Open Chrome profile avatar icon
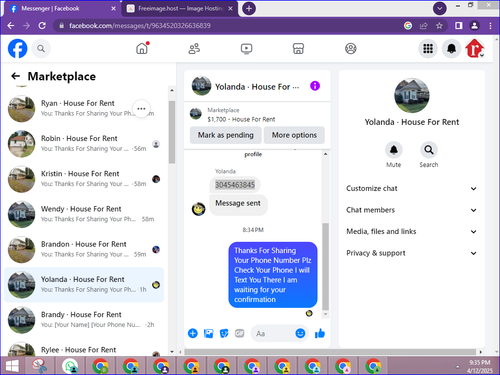This screenshot has width=500, height=375. (474, 26)
